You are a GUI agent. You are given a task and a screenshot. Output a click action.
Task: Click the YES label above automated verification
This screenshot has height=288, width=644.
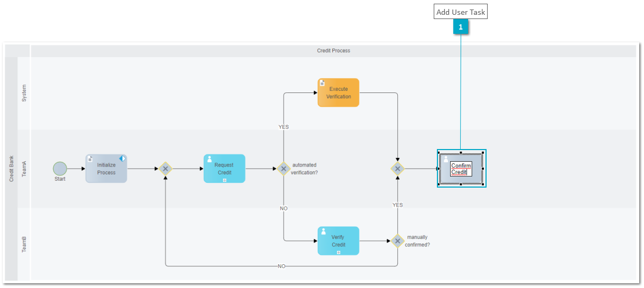point(284,127)
